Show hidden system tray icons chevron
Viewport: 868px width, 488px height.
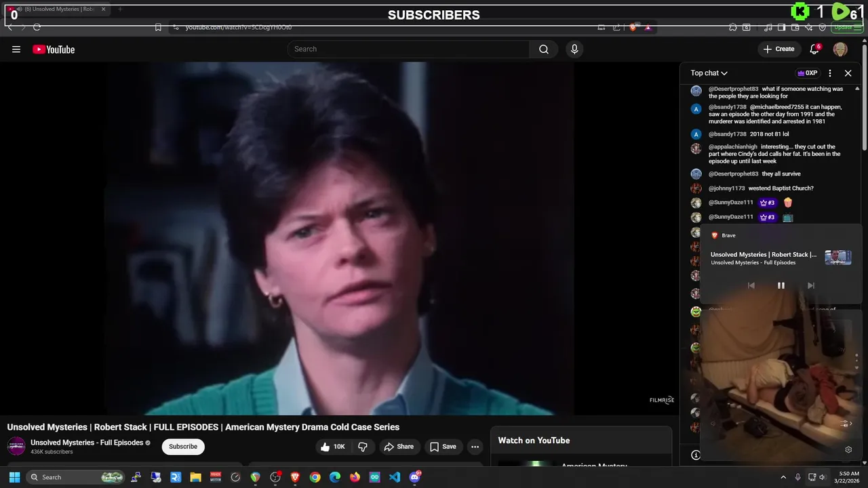[783, 477]
